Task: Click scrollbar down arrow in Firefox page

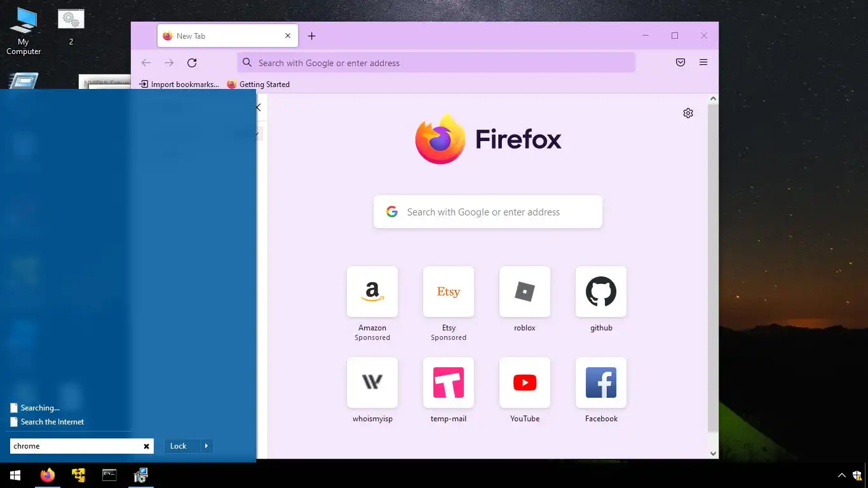Action: point(713,453)
